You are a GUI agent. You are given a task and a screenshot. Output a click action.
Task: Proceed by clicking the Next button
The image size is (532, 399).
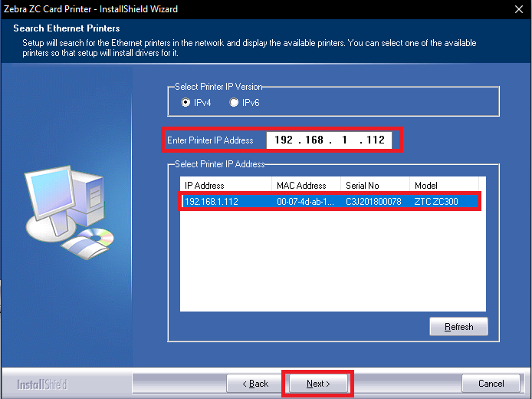point(317,383)
